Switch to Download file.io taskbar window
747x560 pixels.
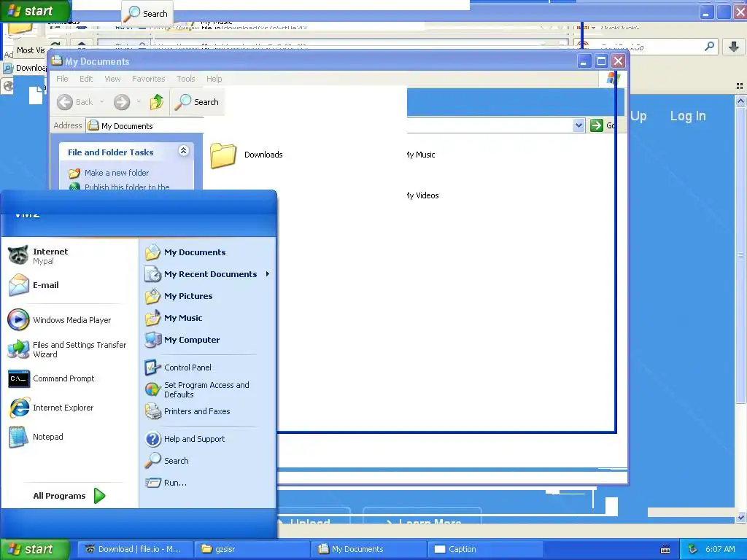(135, 549)
